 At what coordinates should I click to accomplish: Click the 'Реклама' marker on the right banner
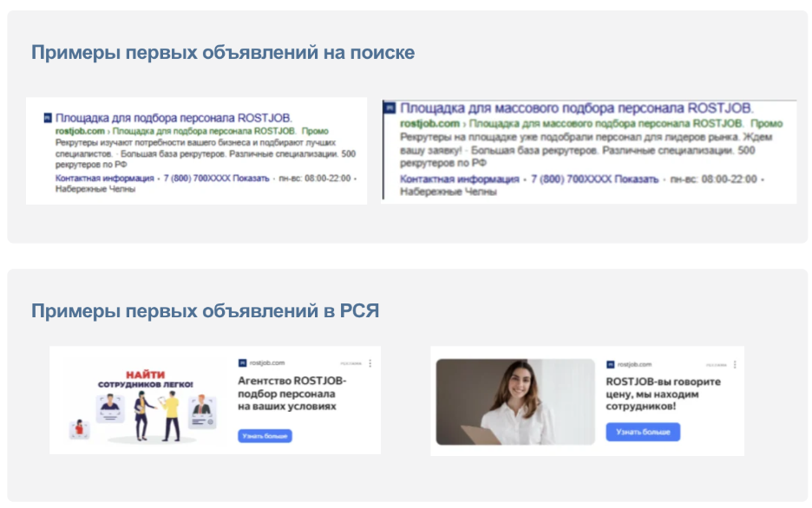[x=717, y=365]
